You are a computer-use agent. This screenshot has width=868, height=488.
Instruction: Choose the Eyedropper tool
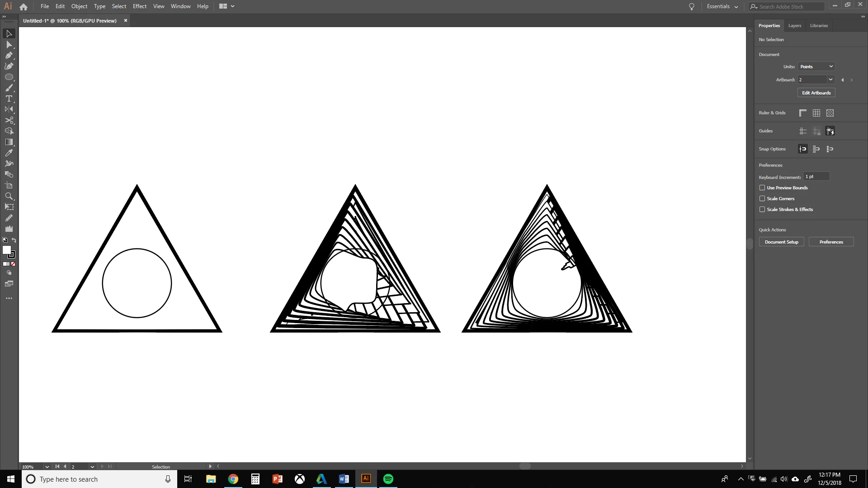[9, 153]
